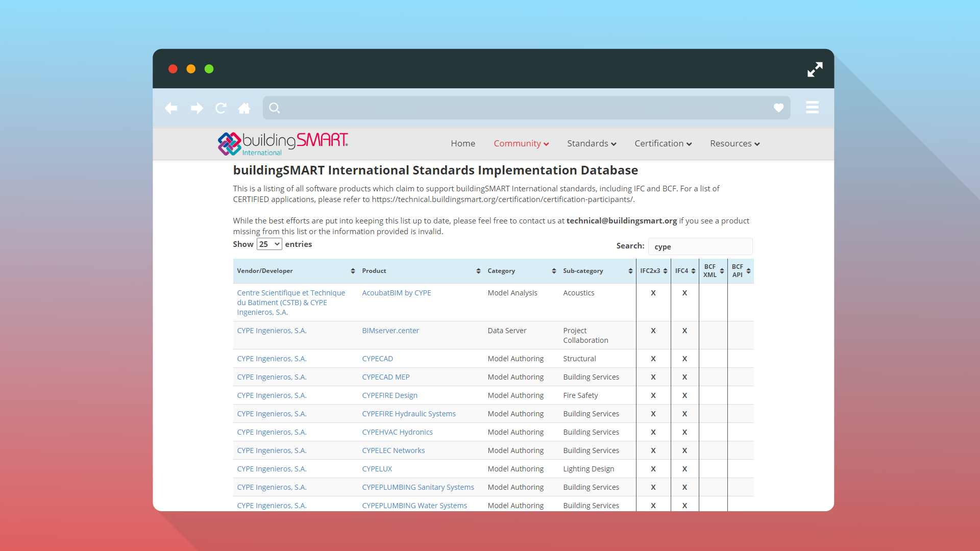Image resolution: width=980 pixels, height=551 pixels.
Task: Favorite the page with heart icon
Action: pos(778,108)
